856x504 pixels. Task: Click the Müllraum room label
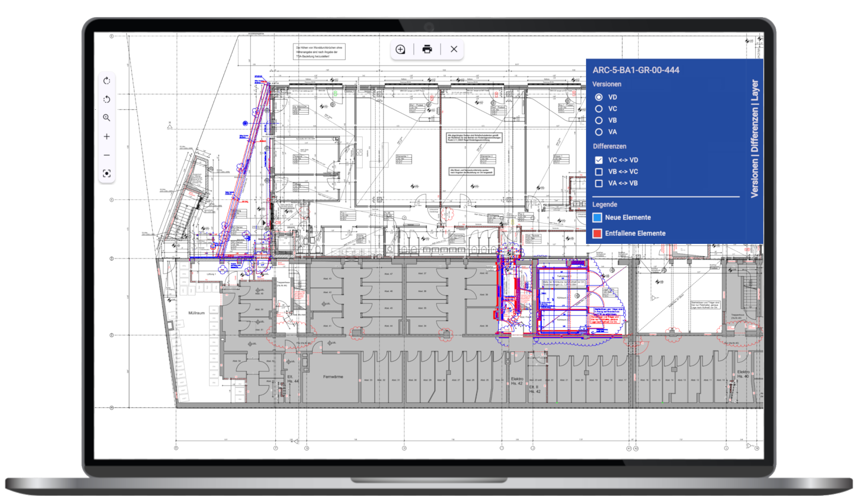coord(196,313)
